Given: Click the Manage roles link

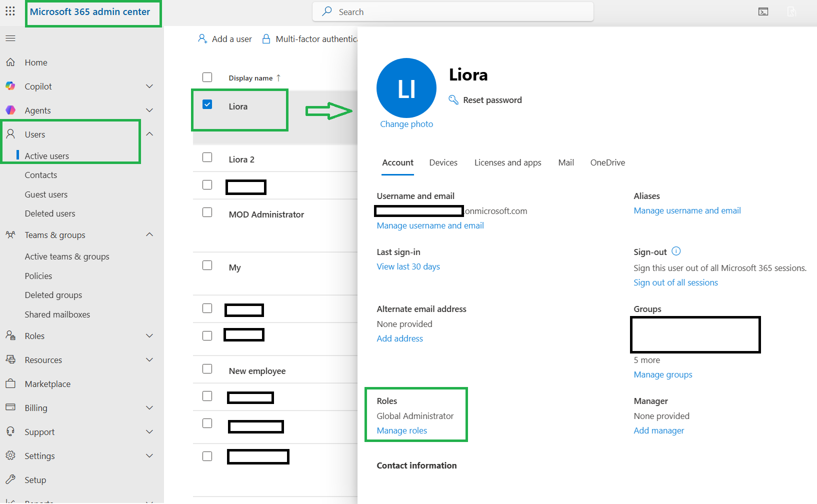Looking at the screenshot, I should tap(401, 430).
